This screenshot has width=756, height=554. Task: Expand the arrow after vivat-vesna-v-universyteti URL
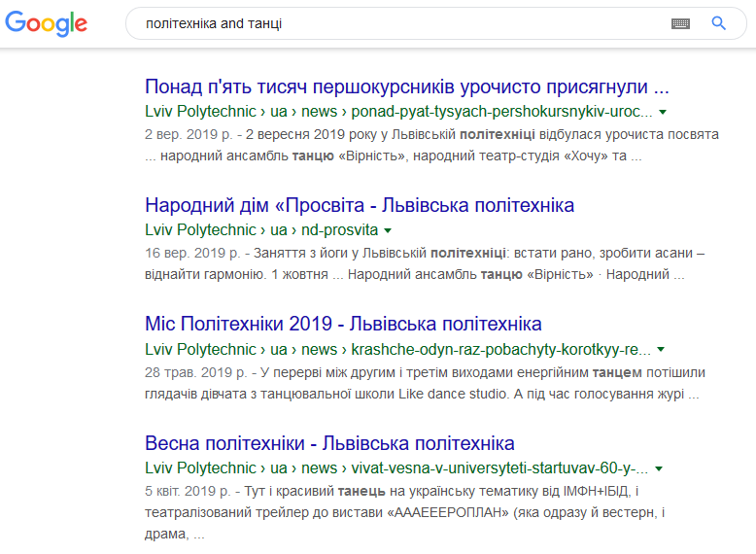coord(659,468)
